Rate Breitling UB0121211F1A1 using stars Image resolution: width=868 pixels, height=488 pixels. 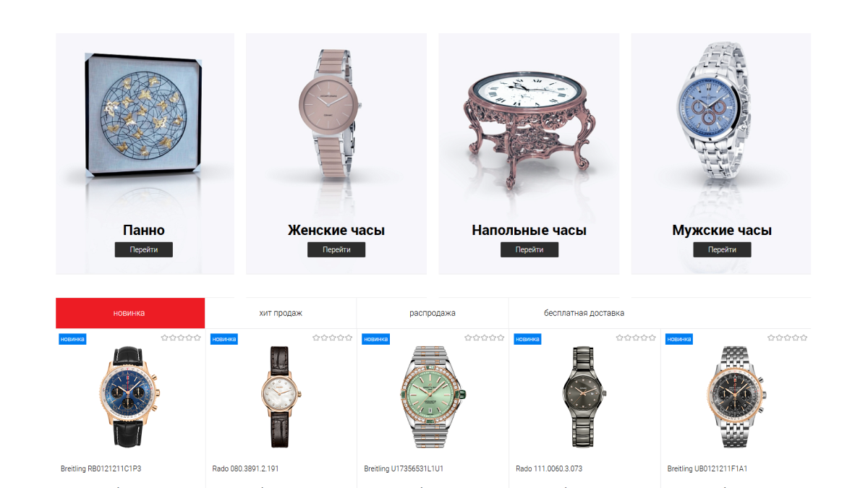tap(788, 338)
